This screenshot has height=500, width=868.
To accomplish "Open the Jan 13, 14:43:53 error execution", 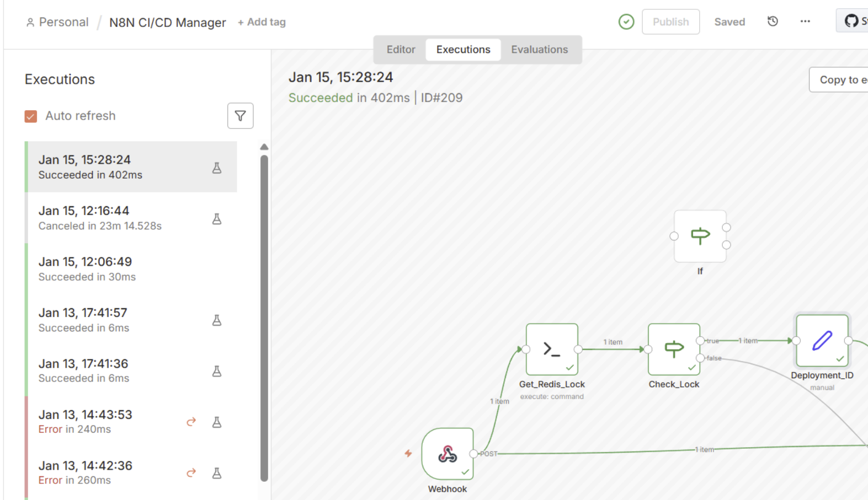I will coord(131,422).
